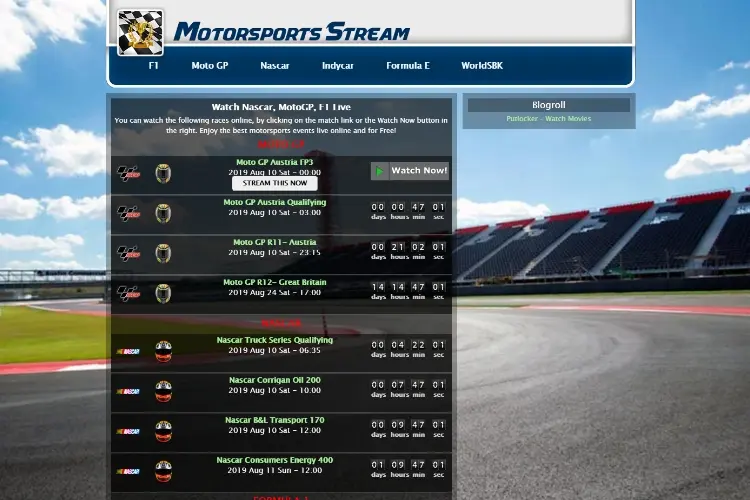The image size is (750, 500).
Task: Click the helmet icon in Austria Qualifying row
Action: tap(163, 213)
